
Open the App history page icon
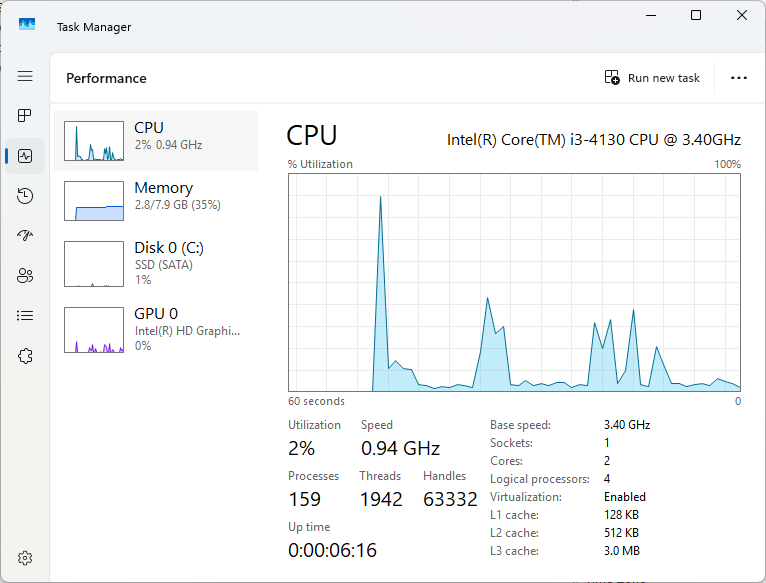click(x=25, y=196)
